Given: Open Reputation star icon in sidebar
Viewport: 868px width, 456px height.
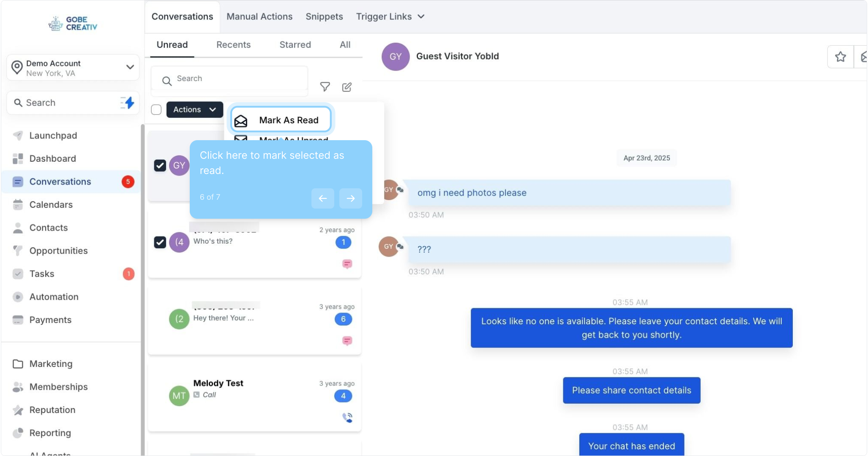Looking at the screenshot, I should click(18, 410).
